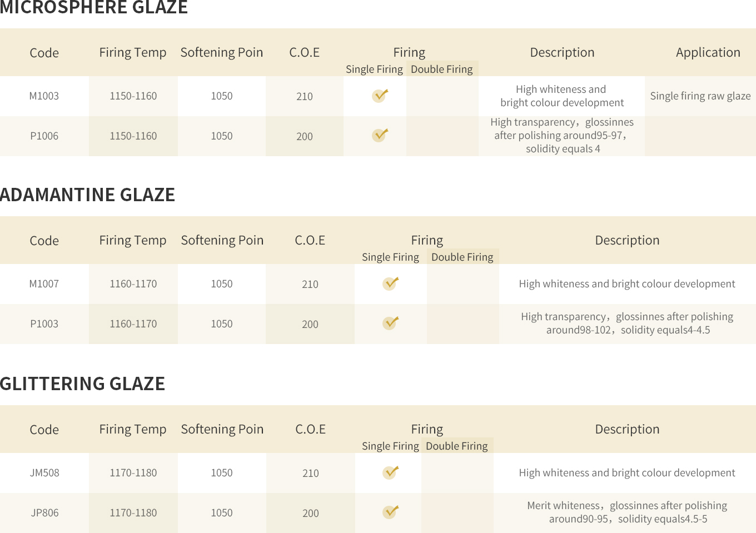
Task: Click the Double Firing header in Microsphere table
Action: pos(442,69)
